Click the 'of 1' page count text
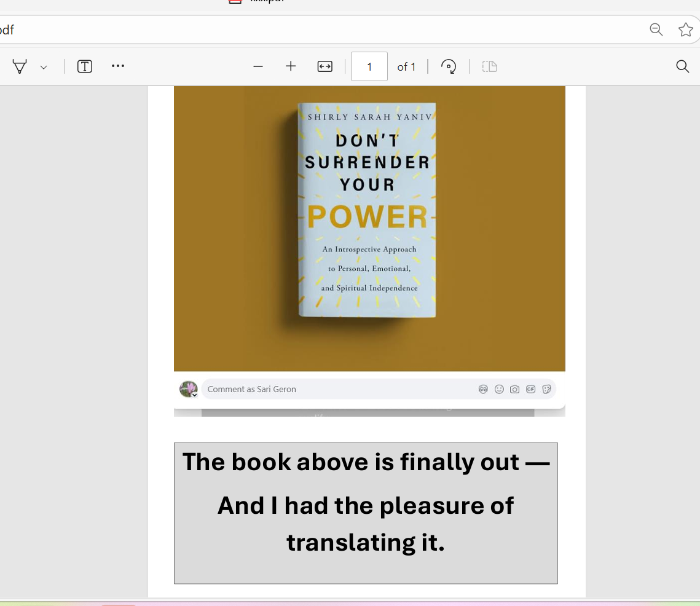 pyautogui.click(x=406, y=67)
